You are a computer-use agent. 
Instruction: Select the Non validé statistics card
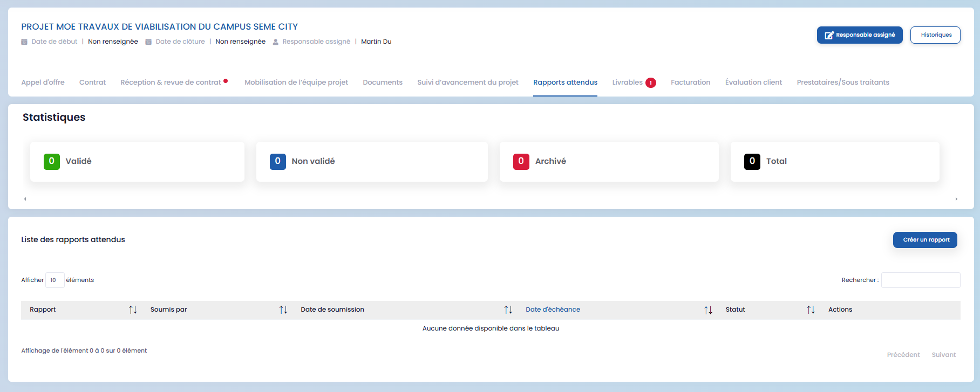[x=372, y=162]
